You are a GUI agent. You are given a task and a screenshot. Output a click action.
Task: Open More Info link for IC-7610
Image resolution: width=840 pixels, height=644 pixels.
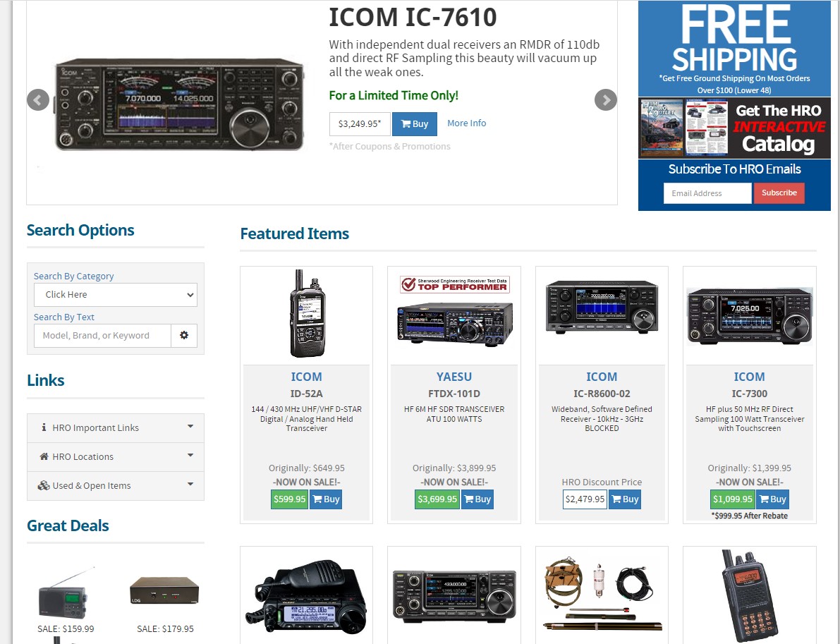(x=467, y=123)
